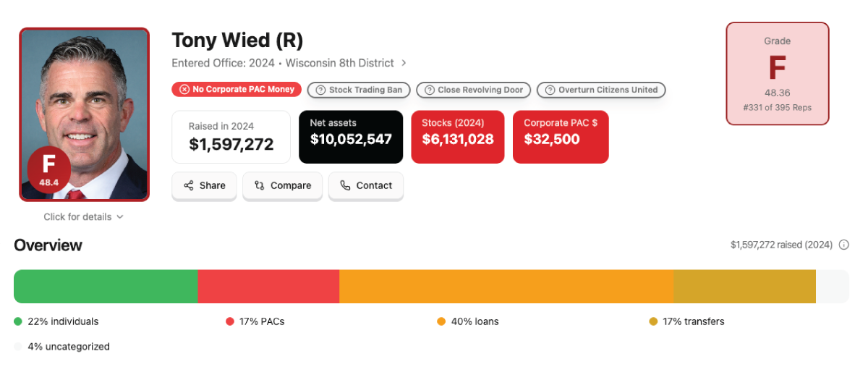
Task: Click the compare arrows icon
Action: coord(259,185)
